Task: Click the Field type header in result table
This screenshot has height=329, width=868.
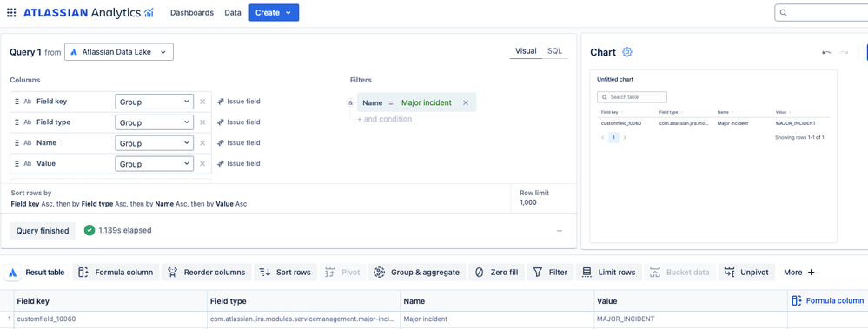Action: click(303, 301)
